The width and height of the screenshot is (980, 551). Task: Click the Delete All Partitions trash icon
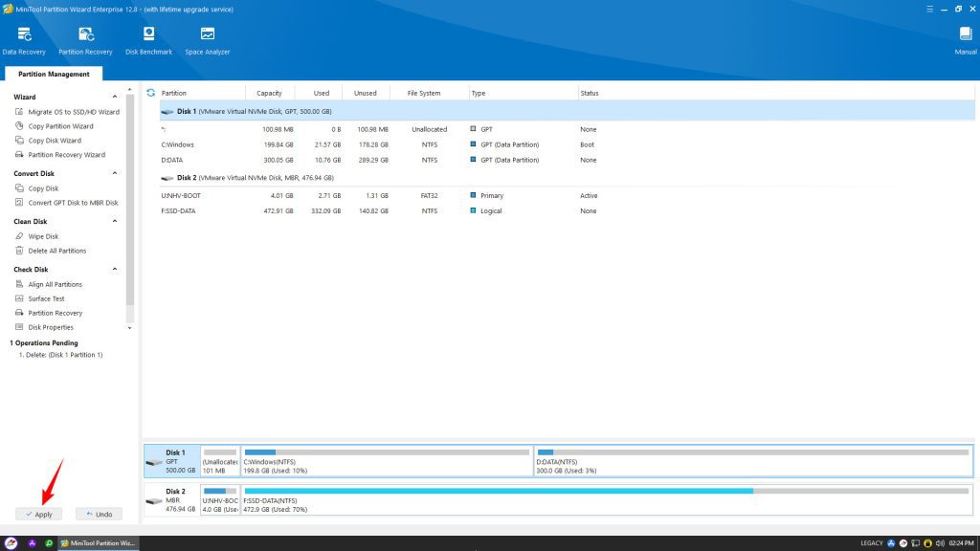tap(19, 251)
